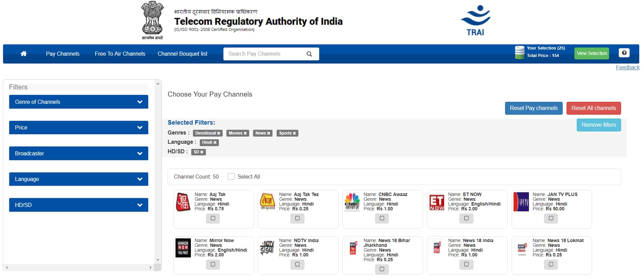Expand the Language filter
The height and width of the screenshot is (280, 644).
79,179
